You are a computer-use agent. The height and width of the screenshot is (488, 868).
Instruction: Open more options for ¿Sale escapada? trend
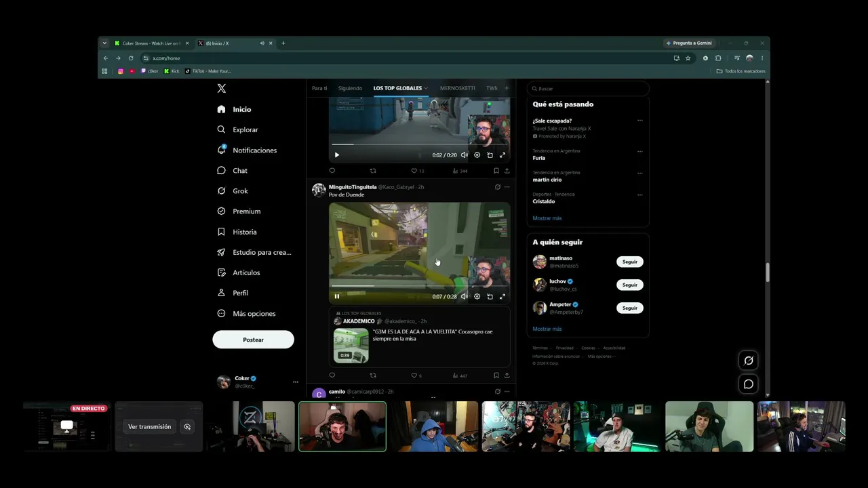click(639, 121)
